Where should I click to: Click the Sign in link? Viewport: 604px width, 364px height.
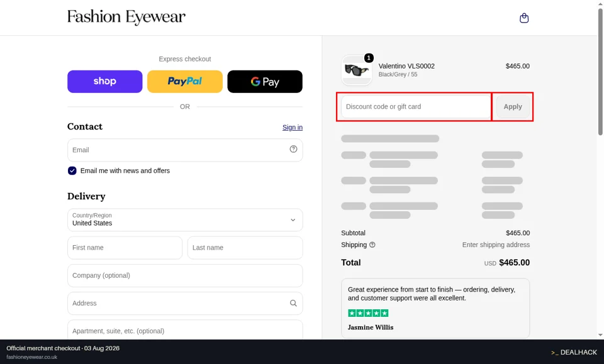pos(293,128)
